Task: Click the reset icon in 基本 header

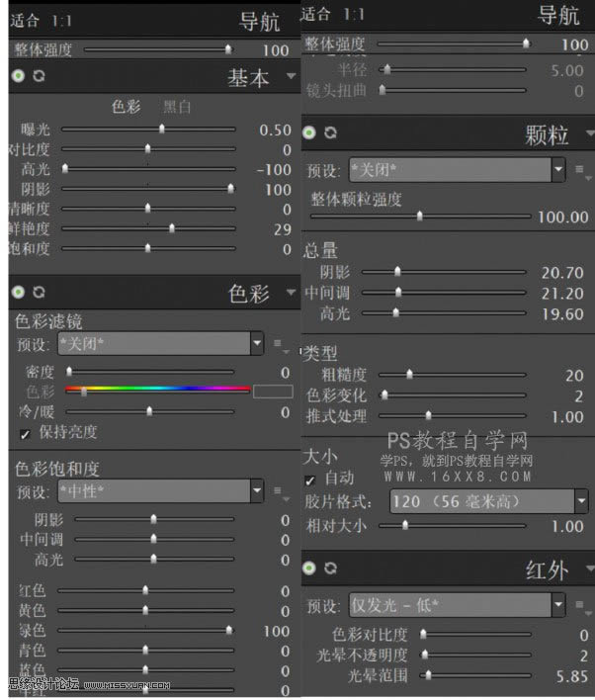Action: point(39,76)
